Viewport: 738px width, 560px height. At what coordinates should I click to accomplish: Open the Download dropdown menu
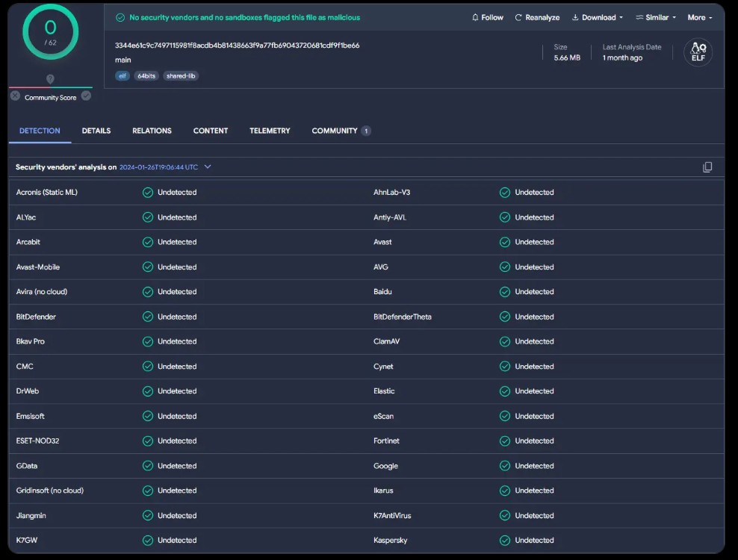(597, 17)
